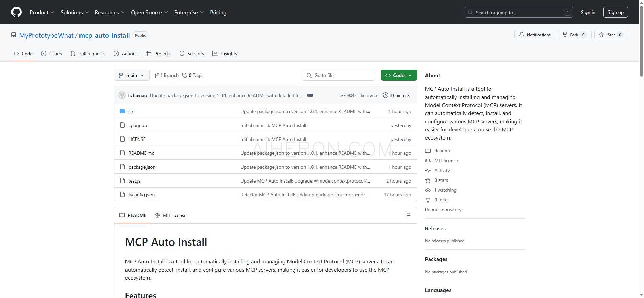Open the Solutions menu
The width and height of the screenshot is (644, 298).
[75, 12]
